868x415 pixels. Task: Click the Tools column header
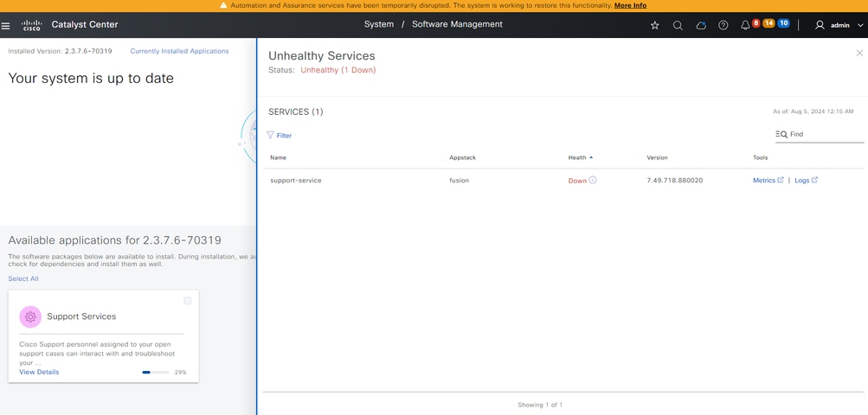pyautogui.click(x=760, y=157)
